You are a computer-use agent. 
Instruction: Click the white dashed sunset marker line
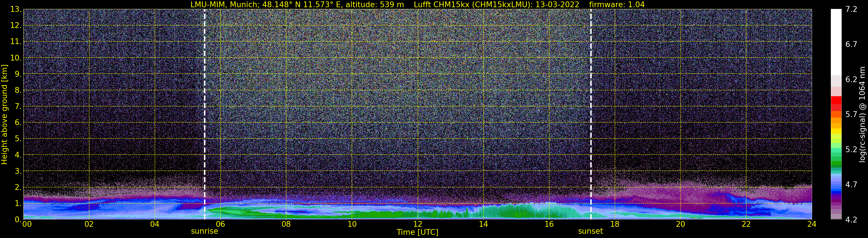point(591,114)
